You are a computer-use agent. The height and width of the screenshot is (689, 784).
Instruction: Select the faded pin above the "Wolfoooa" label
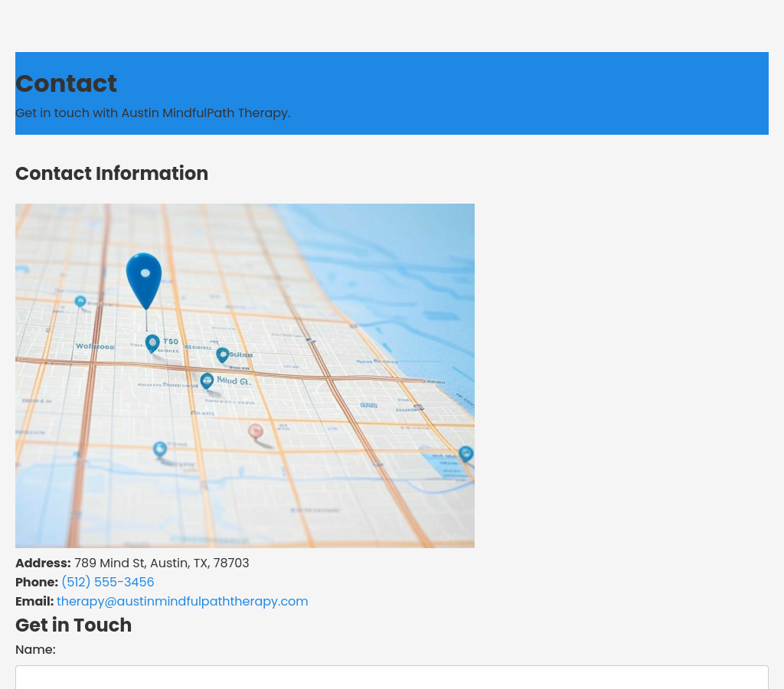point(80,302)
